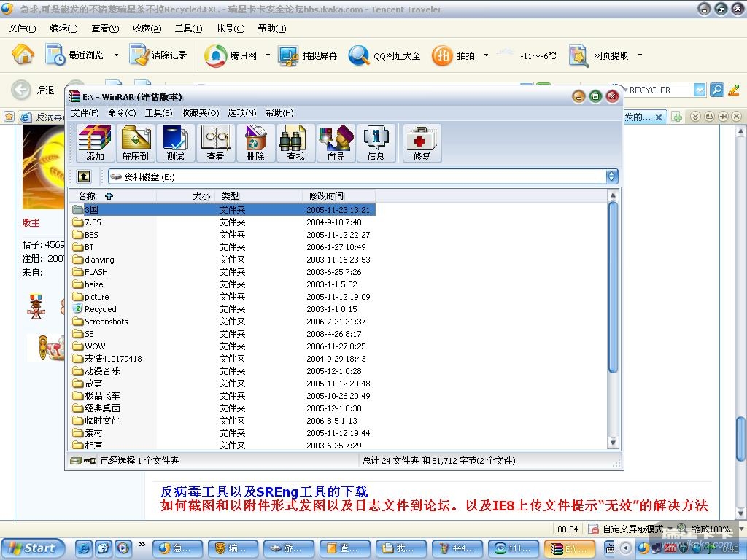Click the Find (查找) binoculars icon
The image size is (747, 560).
pyautogui.click(x=295, y=142)
